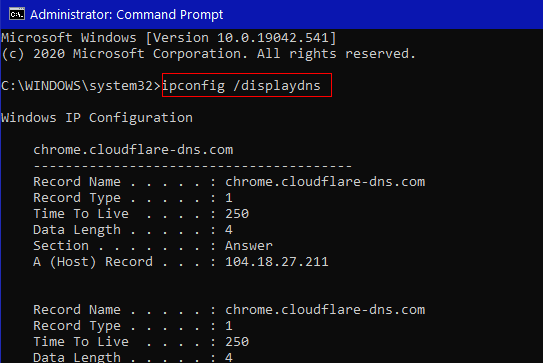Click the C:\WINDOWS\system32> prompt path
The width and height of the screenshot is (543, 363).
81,85
